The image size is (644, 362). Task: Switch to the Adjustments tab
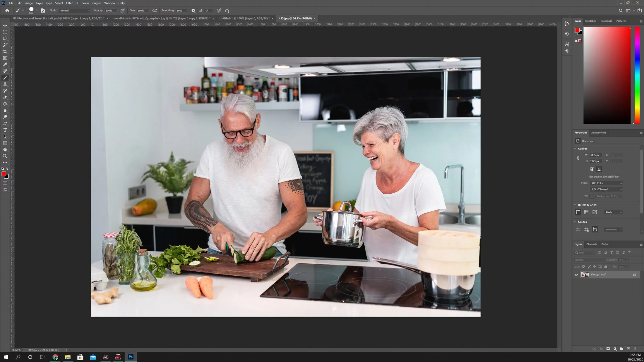point(598,133)
